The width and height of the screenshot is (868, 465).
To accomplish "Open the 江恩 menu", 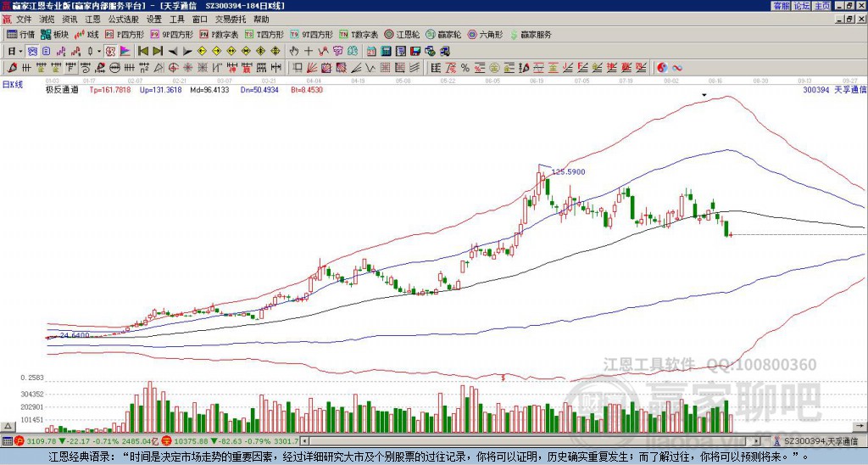I will click(92, 20).
